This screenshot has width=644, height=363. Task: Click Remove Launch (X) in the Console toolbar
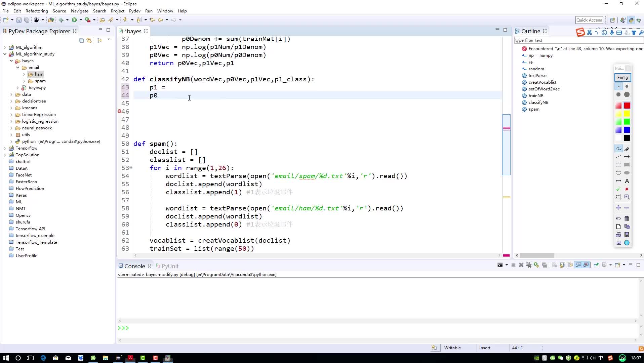(x=521, y=265)
